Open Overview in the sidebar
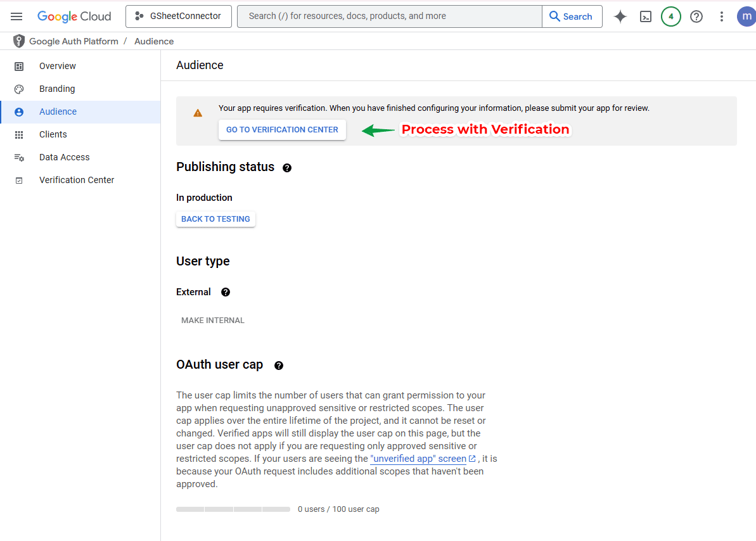 coord(80,66)
